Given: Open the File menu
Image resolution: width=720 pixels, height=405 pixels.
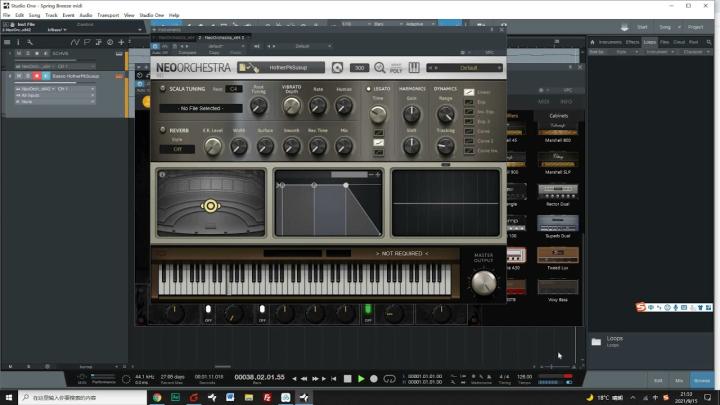Looking at the screenshot, I should (x=6, y=15).
